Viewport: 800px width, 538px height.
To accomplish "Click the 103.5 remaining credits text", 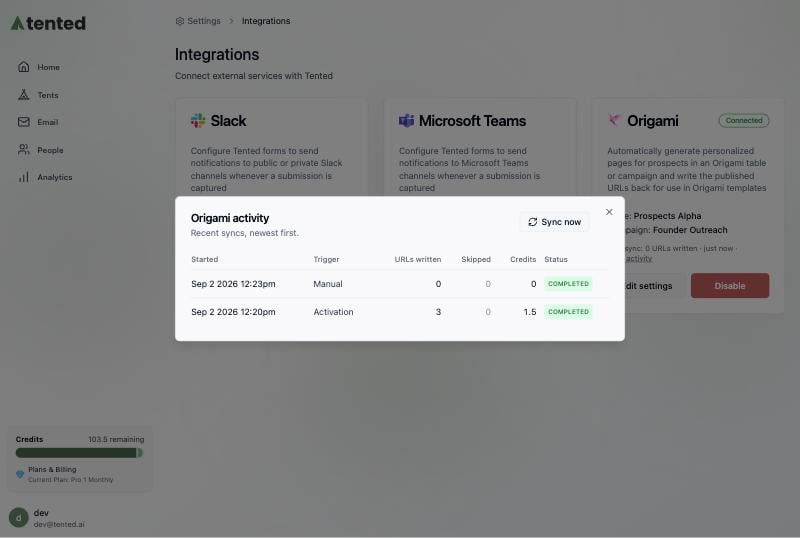I will point(116,439).
